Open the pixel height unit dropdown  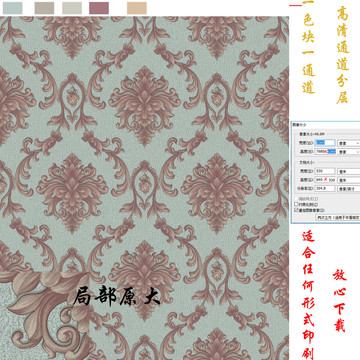pyautogui.click(x=349, y=152)
